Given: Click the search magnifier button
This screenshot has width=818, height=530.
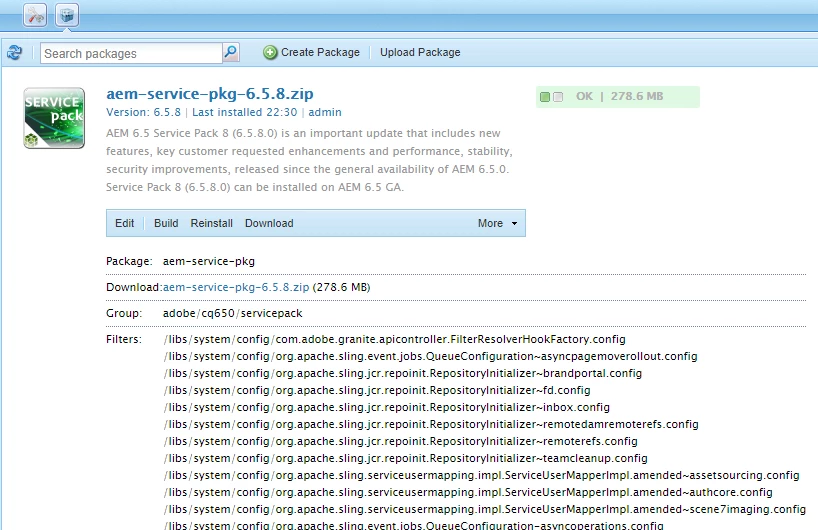Looking at the screenshot, I should tap(231, 52).
